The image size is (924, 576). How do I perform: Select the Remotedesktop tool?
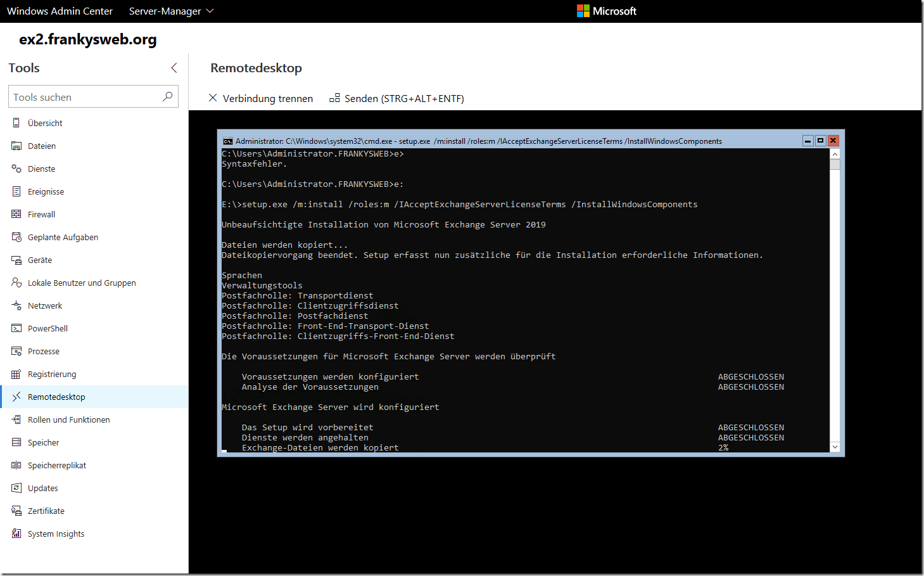point(94,397)
